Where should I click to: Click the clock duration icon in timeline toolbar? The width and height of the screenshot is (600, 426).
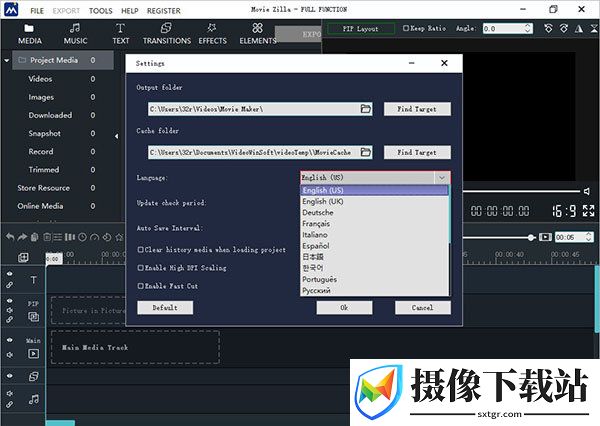click(x=82, y=237)
